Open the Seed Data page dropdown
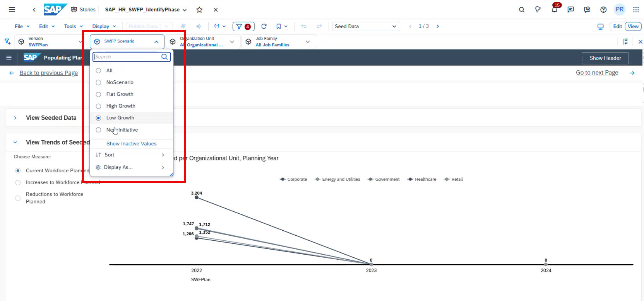The width and height of the screenshot is (644, 301). click(365, 26)
